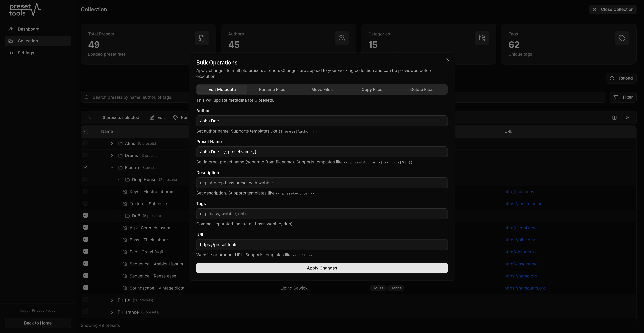This screenshot has width=644, height=333.
Task: Open the Dashboard from the sidebar
Action: click(x=28, y=29)
